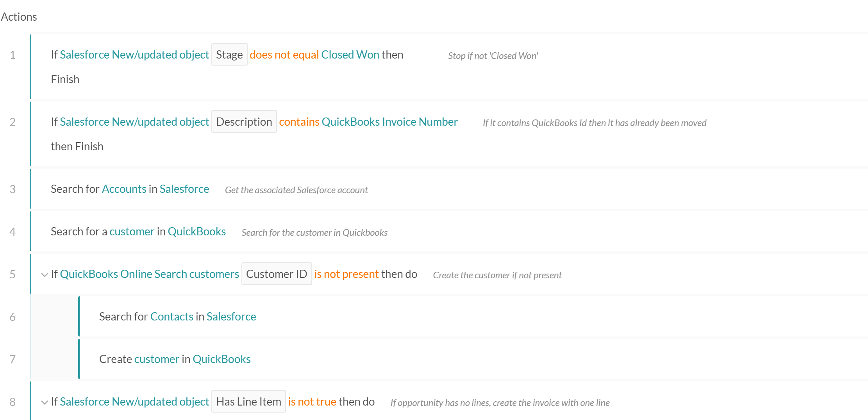The width and height of the screenshot is (868, 420).
Task: Open the 'Customer ID' field pill in step 5
Action: tap(277, 274)
